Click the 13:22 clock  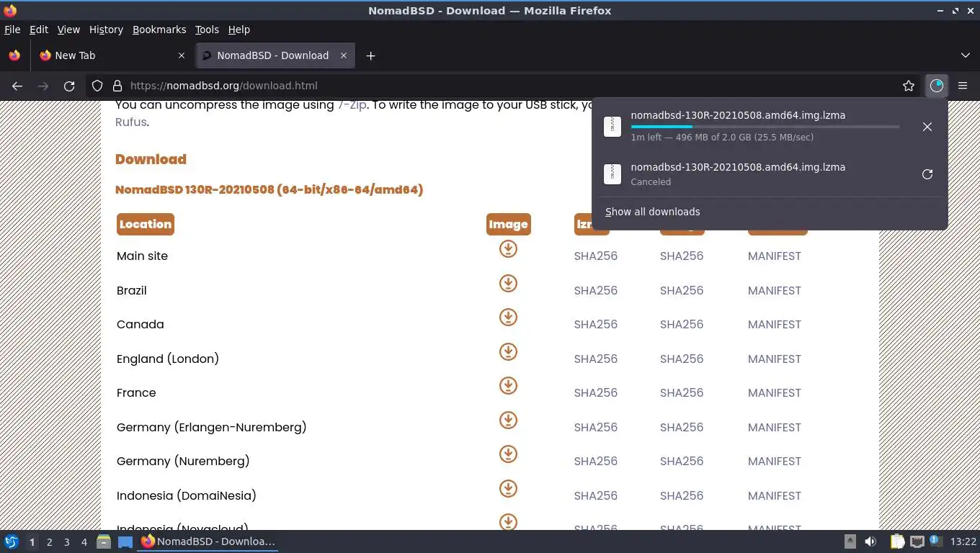[963, 541]
